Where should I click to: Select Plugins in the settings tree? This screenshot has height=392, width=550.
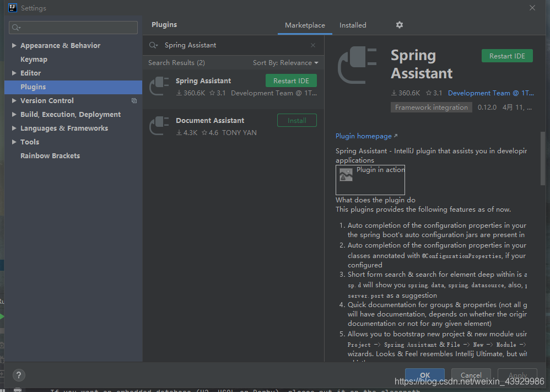tap(73, 87)
